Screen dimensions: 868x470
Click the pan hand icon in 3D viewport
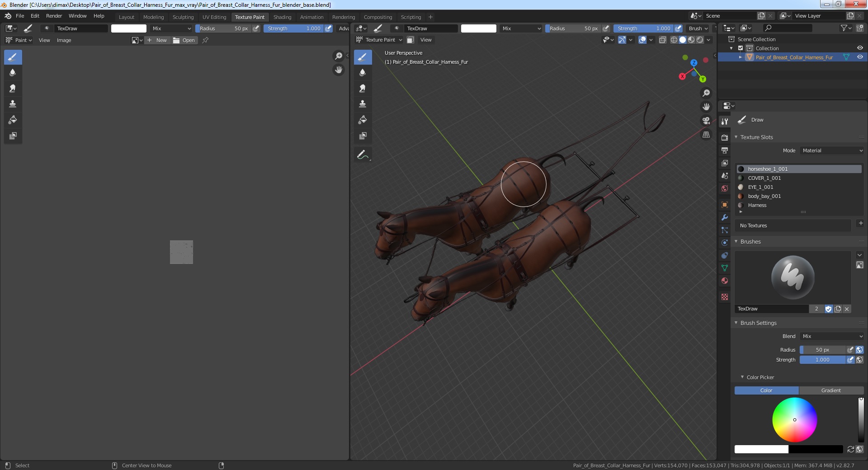click(x=706, y=107)
